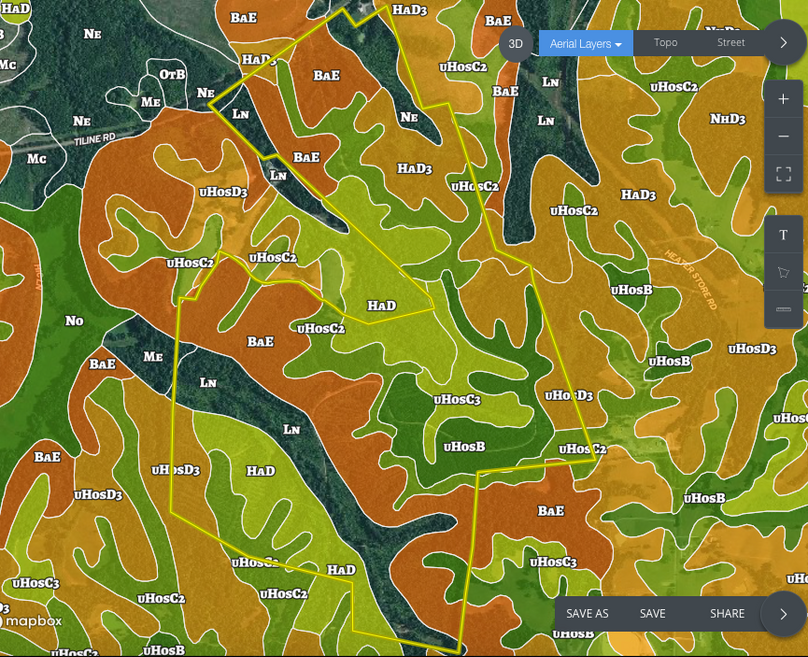The width and height of the screenshot is (808, 657).
Task: Select the text label tool
Action: pos(783,235)
